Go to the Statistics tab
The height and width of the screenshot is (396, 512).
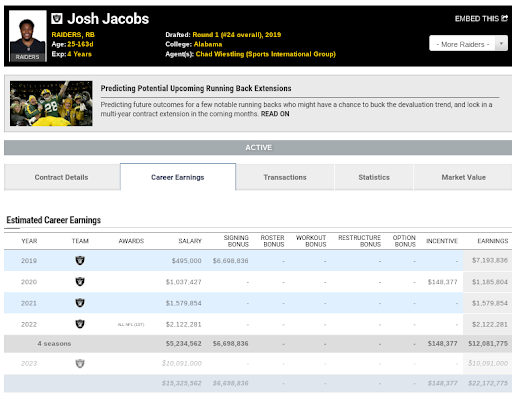pos(374,177)
